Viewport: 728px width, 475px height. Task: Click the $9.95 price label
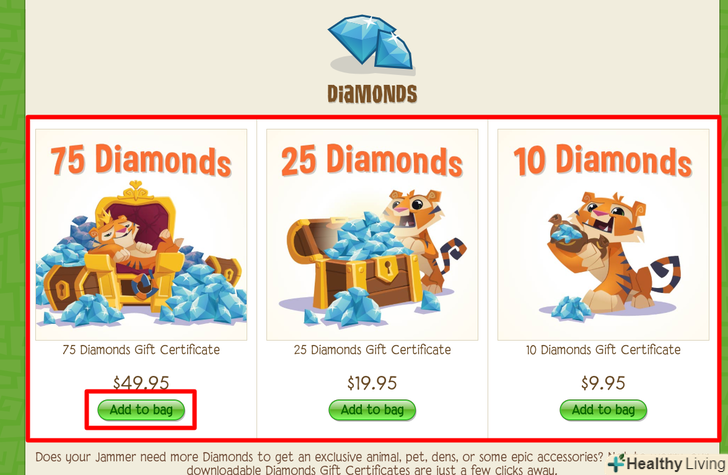coord(603,383)
